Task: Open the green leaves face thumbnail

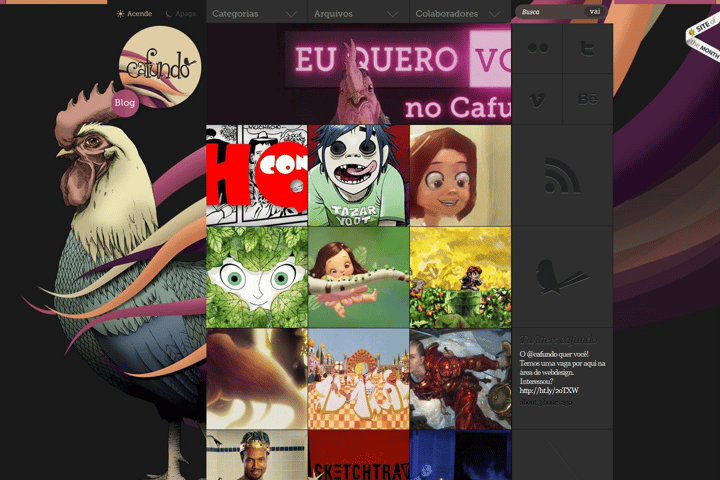Action: coord(257,277)
